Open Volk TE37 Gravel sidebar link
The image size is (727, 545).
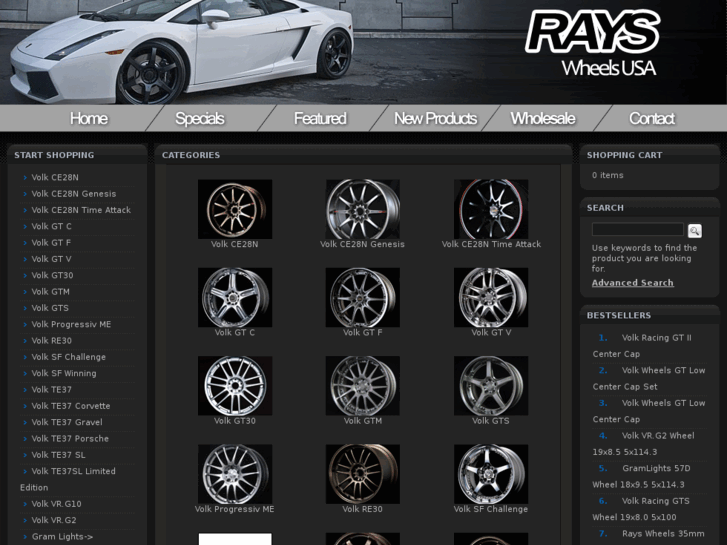[x=67, y=422]
